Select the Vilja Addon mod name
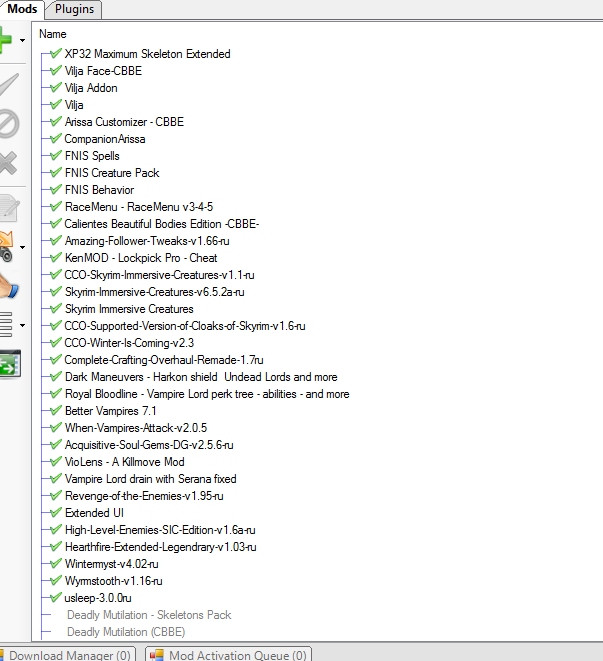 [x=91, y=88]
